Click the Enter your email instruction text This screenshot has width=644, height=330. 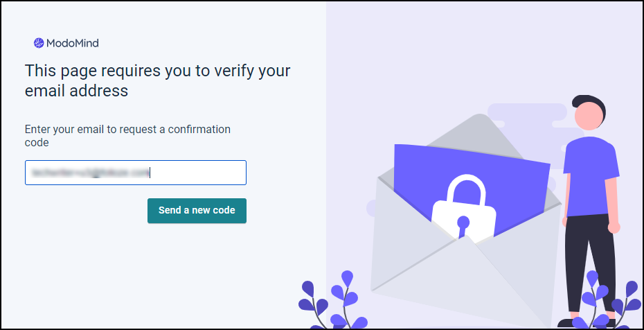(127, 136)
